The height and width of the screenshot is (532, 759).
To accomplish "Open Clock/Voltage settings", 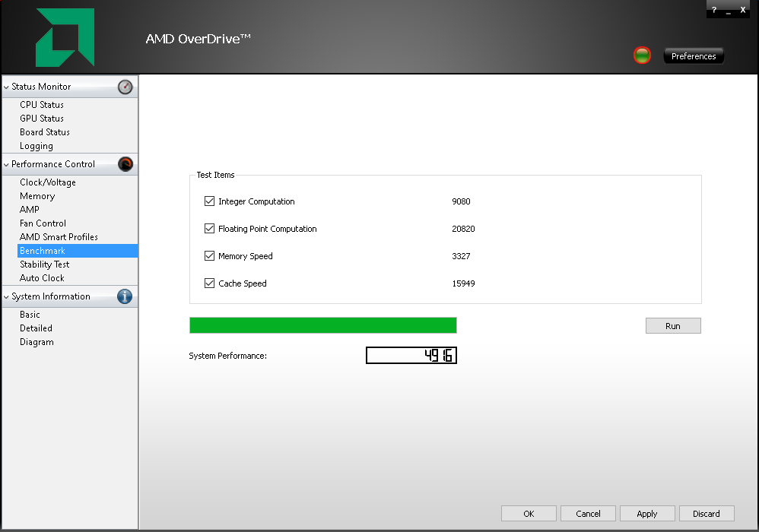I will click(x=48, y=182).
